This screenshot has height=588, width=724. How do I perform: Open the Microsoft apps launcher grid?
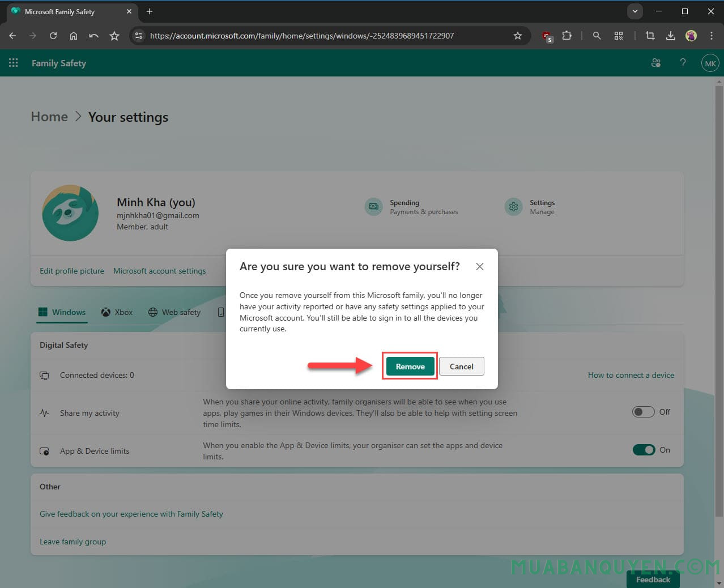tap(14, 63)
